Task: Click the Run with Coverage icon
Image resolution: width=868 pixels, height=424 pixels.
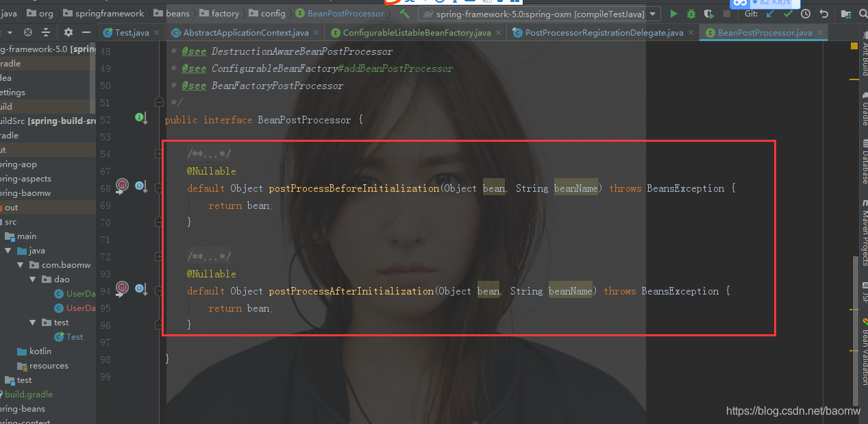Action: [709, 14]
